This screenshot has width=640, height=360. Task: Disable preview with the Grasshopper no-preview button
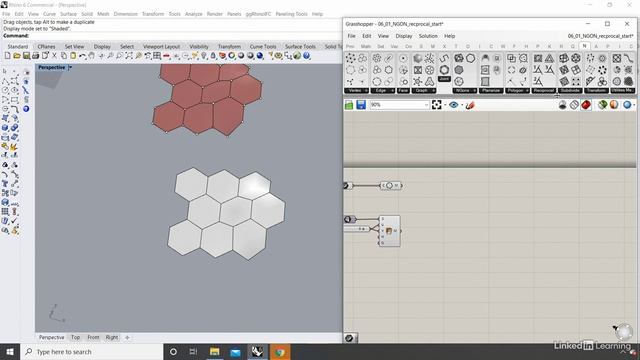pos(562,105)
